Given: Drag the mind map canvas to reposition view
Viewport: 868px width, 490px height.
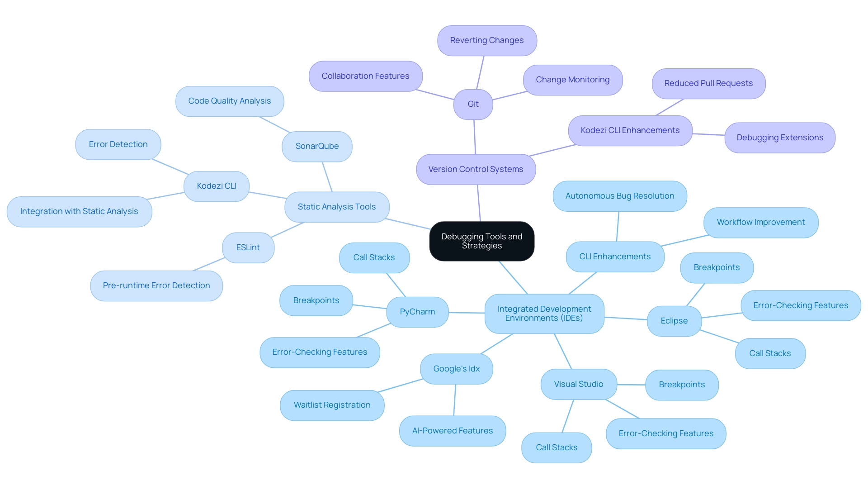Looking at the screenshot, I should pos(434,245).
